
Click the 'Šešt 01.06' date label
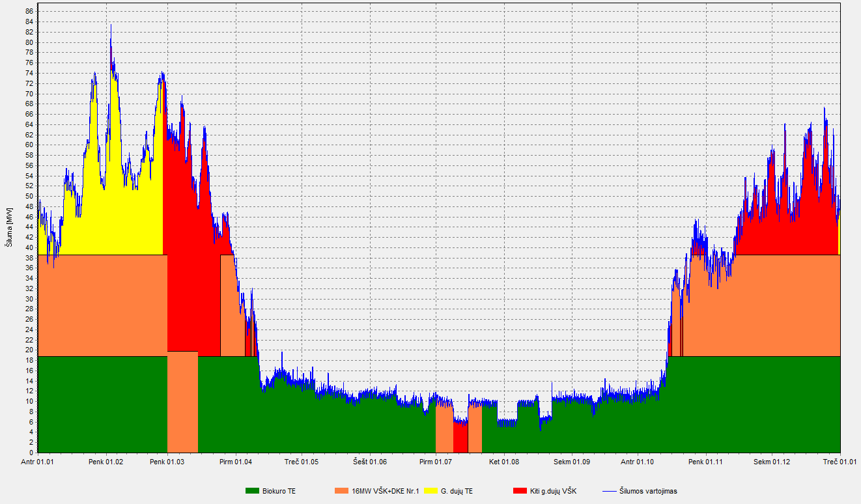[x=370, y=462]
